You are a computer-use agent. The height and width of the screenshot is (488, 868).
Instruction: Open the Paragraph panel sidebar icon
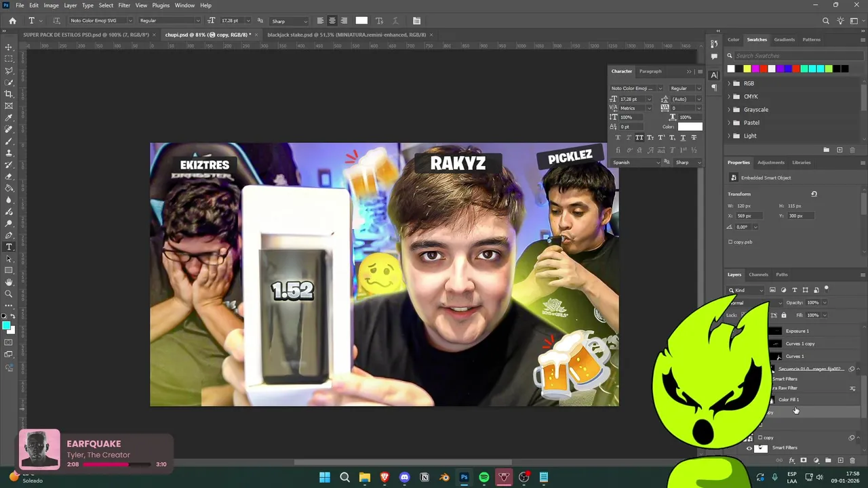[x=714, y=88]
